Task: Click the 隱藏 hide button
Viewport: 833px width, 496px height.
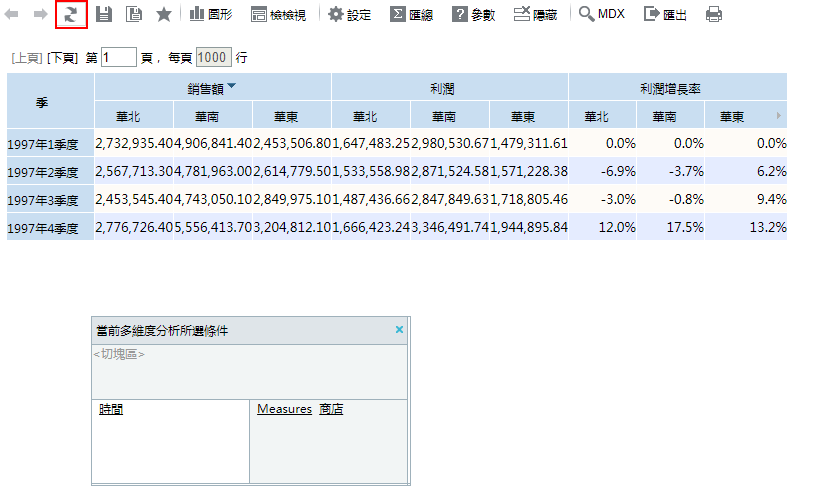Action: coord(536,15)
